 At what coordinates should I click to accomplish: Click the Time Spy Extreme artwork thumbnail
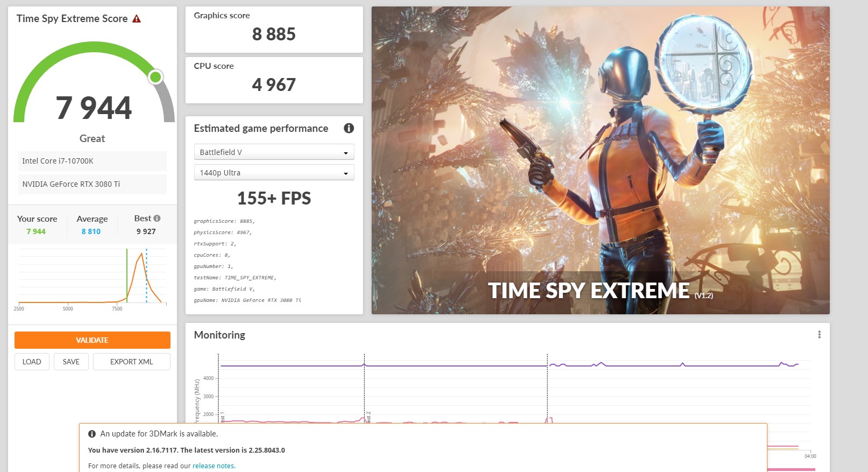pyautogui.click(x=601, y=160)
